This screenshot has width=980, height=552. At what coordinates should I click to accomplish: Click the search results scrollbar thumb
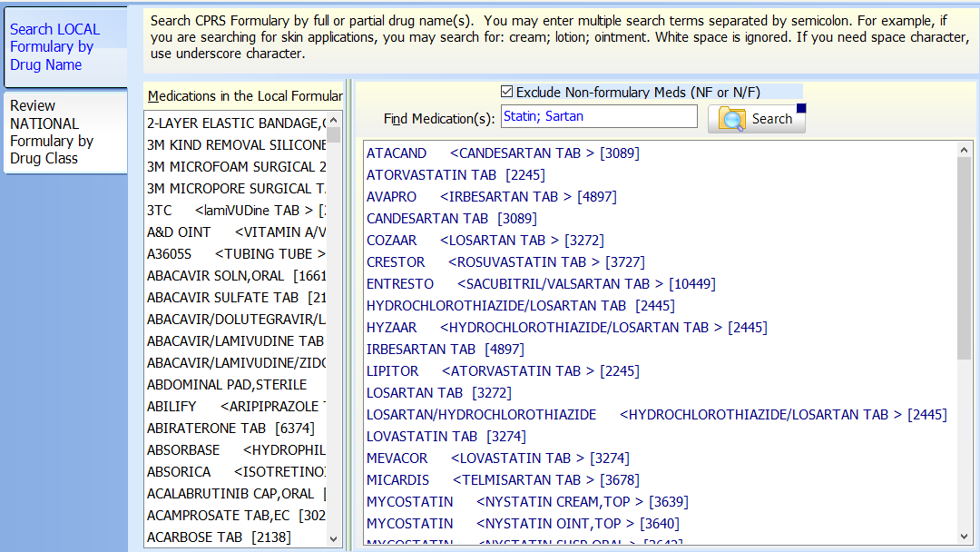pos(964,258)
